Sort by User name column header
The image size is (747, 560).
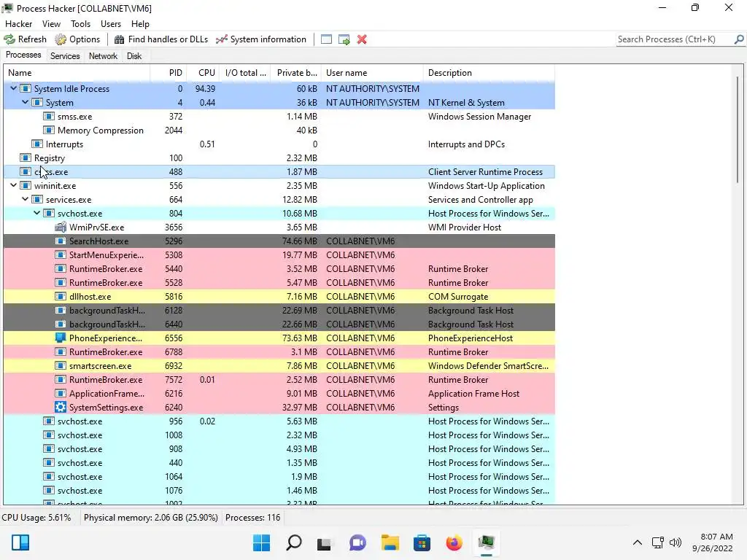(373, 73)
